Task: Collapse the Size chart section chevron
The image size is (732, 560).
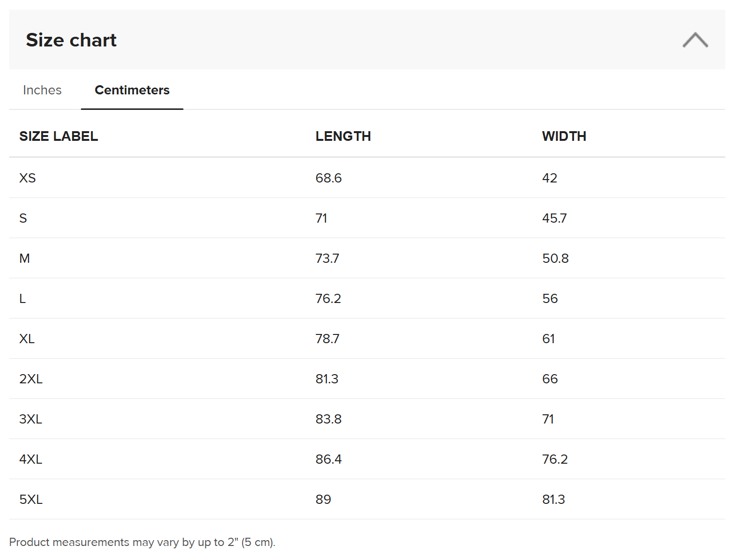Action: pos(695,40)
